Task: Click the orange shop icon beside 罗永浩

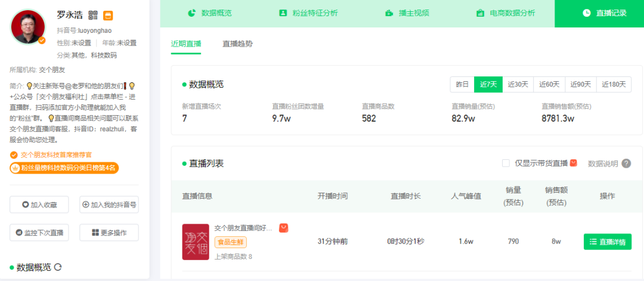Action: pos(108,16)
